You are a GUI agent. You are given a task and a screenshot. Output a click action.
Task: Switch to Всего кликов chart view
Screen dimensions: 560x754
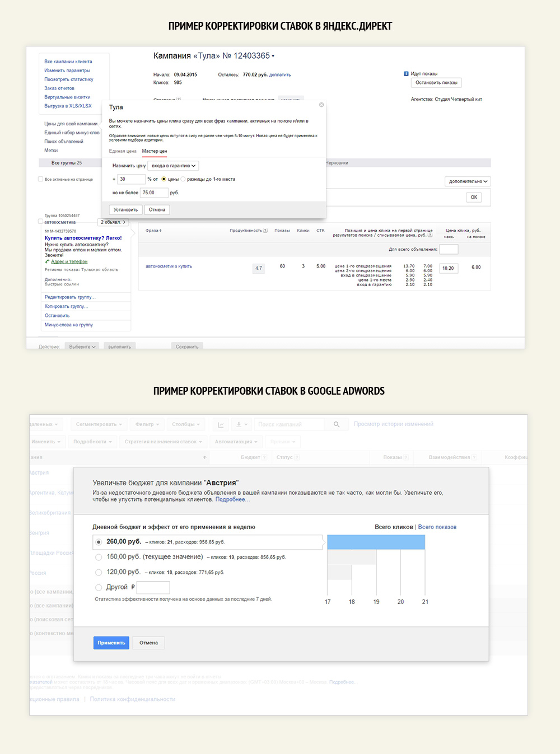394,527
